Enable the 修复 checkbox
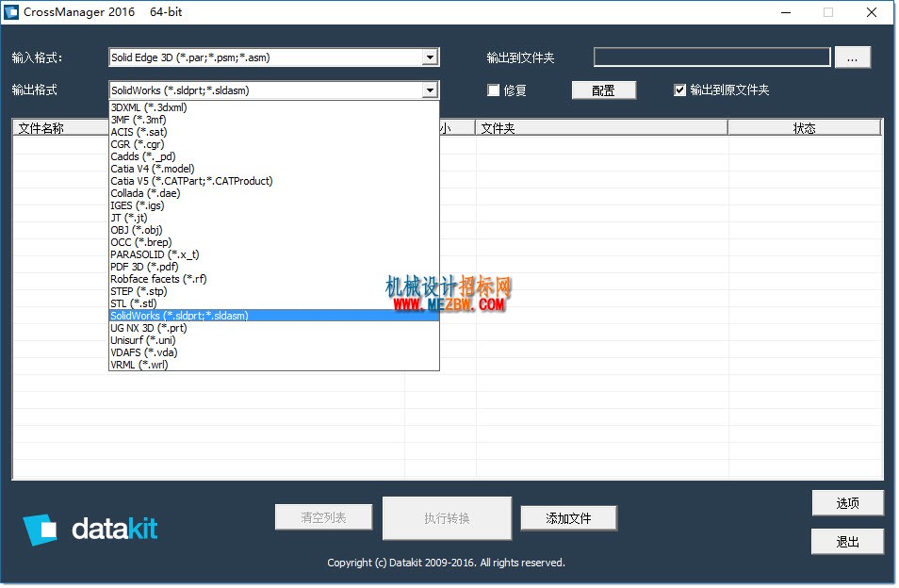This screenshot has height=588, width=899. [493, 90]
